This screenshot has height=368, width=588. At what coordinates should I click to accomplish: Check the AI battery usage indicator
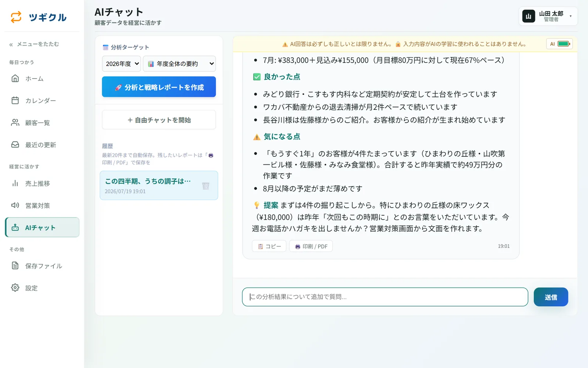559,44
